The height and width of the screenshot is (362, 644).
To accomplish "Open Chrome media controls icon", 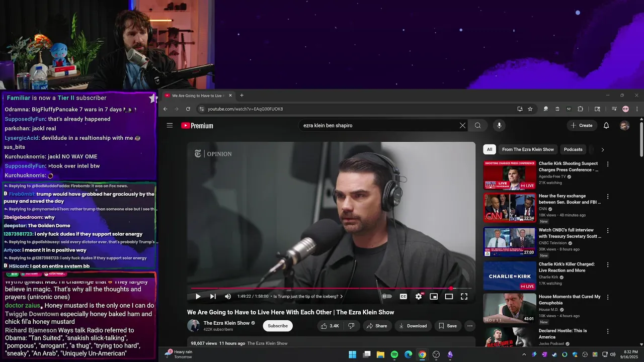I will click(614, 109).
